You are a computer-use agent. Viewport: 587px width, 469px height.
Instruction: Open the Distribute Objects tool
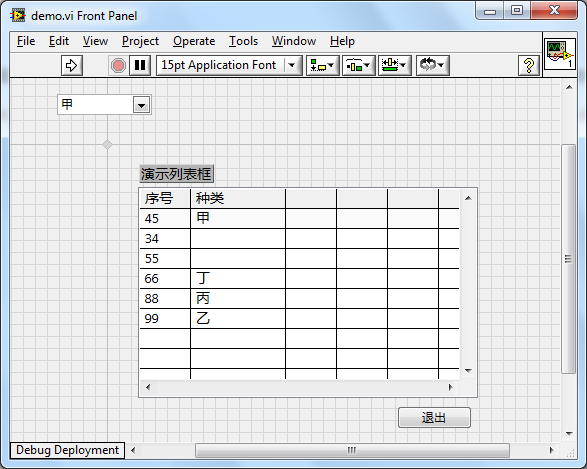358,66
